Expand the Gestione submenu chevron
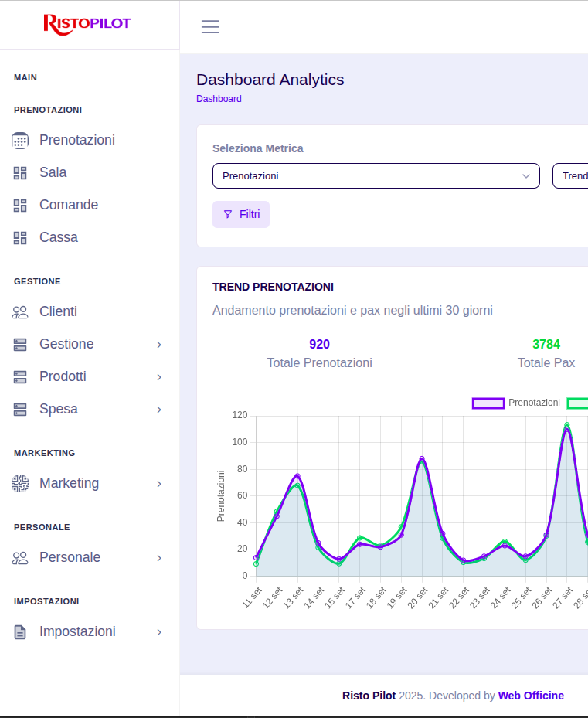 pos(159,345)
